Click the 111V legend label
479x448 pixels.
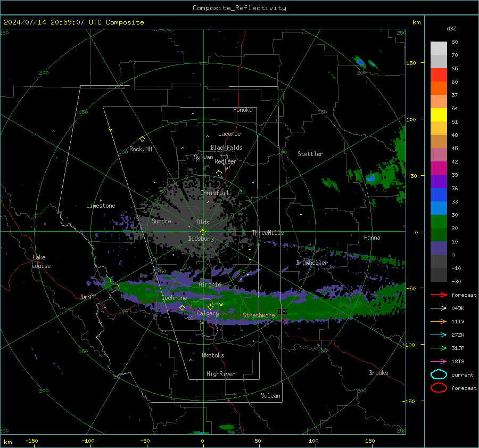(458, 321)
